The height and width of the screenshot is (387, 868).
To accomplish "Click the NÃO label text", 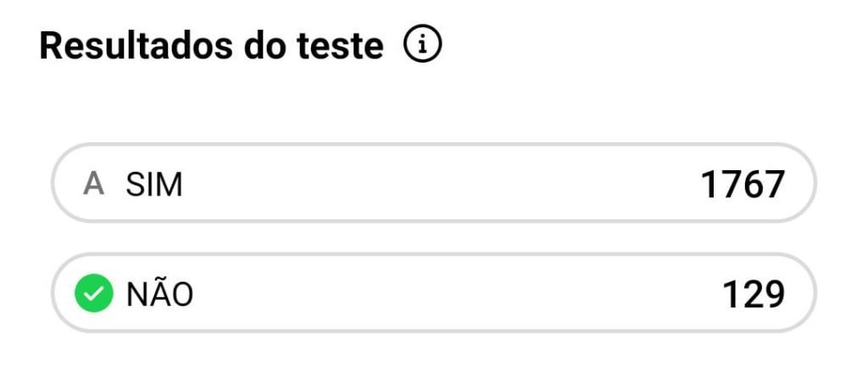I will [159, 294].
